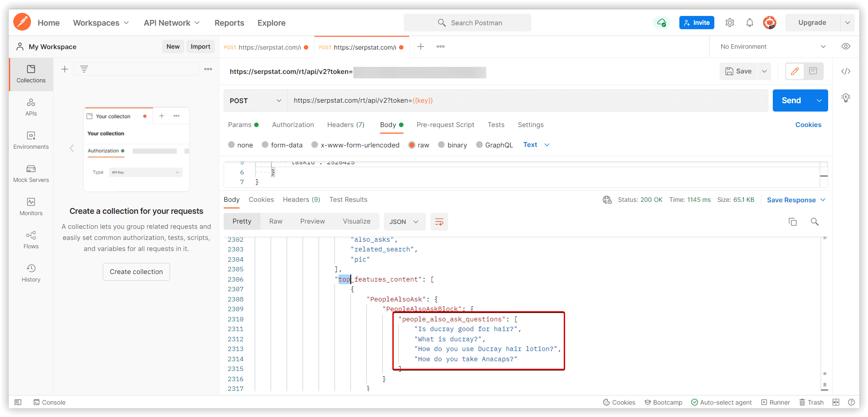Toggle the sidebar from status bar
The image size is (868, 417).
tap(18, 402)
